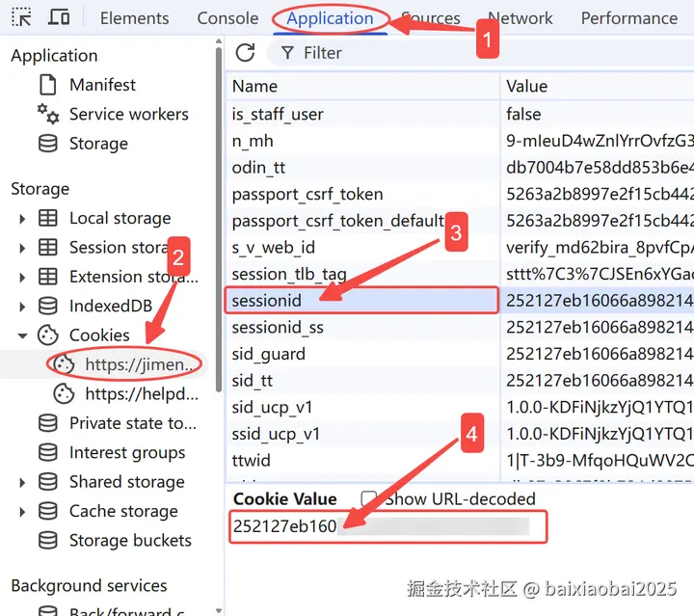Open the Performance tab
This screenshot has height=616, width=694.
click(x=628, y=18)
